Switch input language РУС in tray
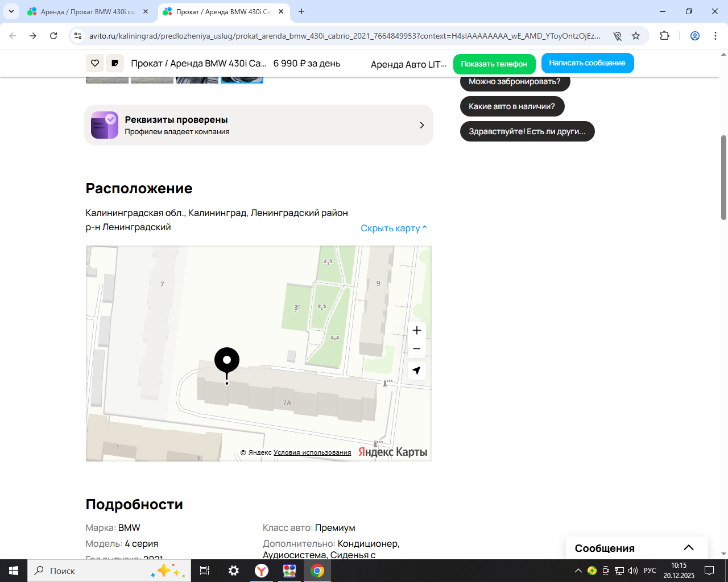The height and width of the screenshot is (582, 728). 650,571
